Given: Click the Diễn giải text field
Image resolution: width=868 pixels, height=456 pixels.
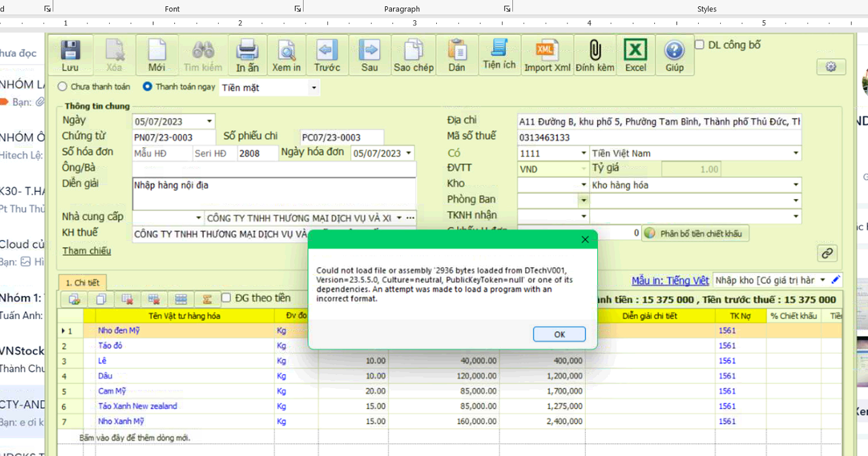Looking at the screenshot, I should coord(273,193).
